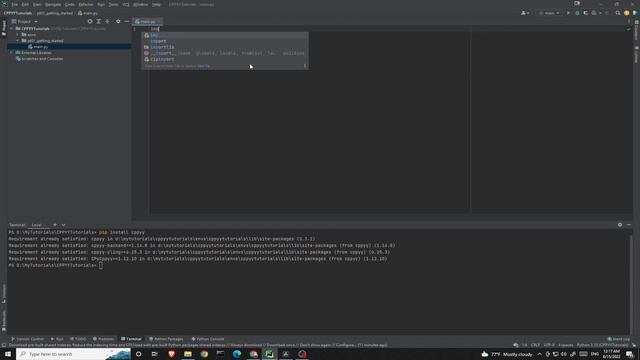Image resolution: width=640 pixels, height=360 pixels.
Task: Switch to the main.py editor tab
Action: click(x=147, y=21)
